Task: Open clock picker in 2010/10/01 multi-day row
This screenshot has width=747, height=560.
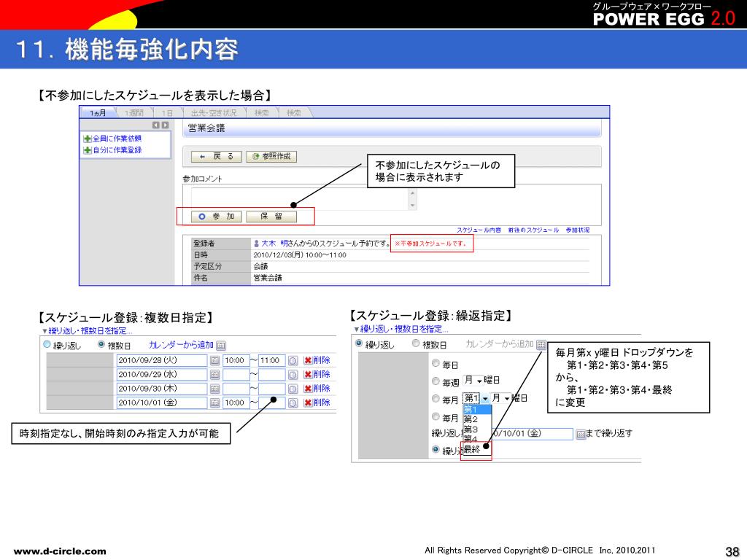Action: pyautogui.click(x=293, y=403)
